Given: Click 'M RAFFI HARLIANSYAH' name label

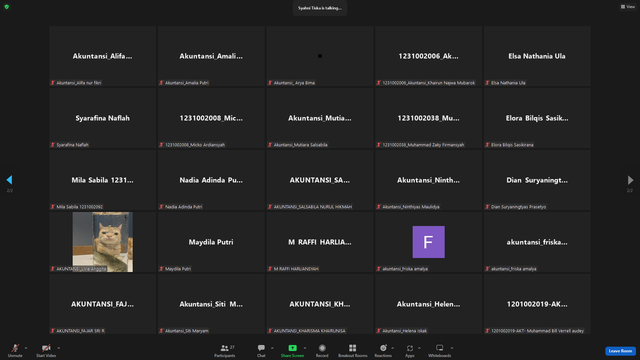Looking at the screenshot, I should pos(296,269).
